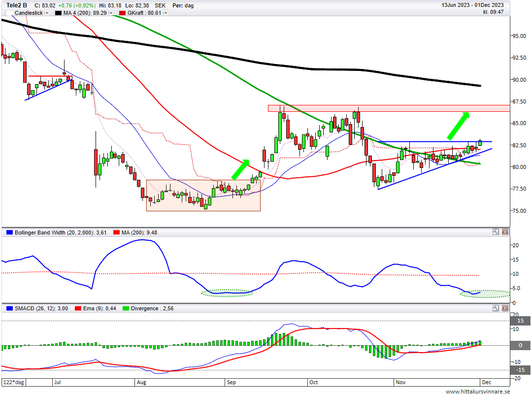Click the 87.50 price axis label
This screenshot has width=532, height=394.
tap(520, 101)
